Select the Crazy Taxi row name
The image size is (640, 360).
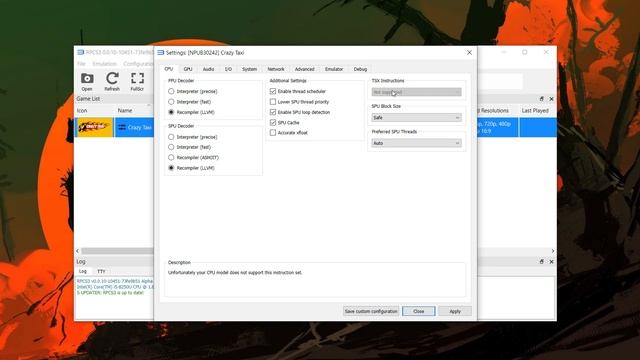[140, 127]
